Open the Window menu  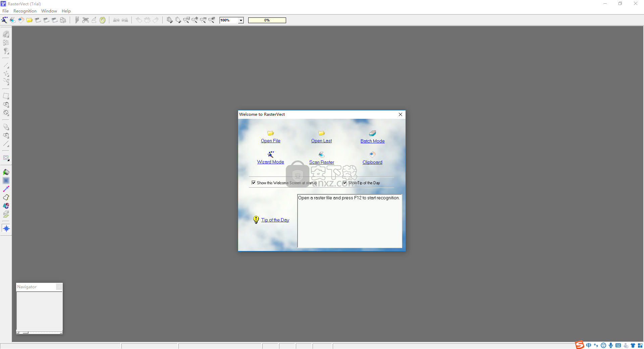49,11
